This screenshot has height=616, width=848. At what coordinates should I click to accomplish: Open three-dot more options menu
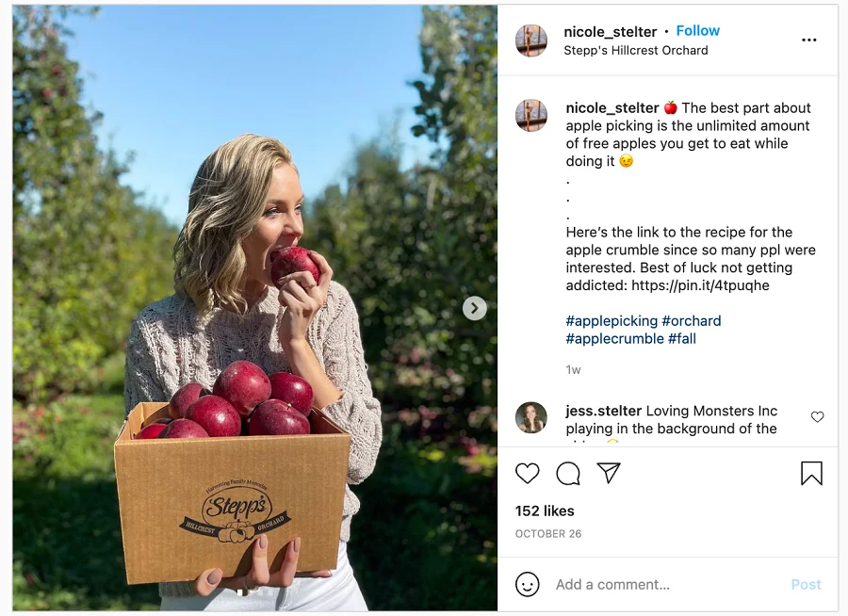point(809,40)
